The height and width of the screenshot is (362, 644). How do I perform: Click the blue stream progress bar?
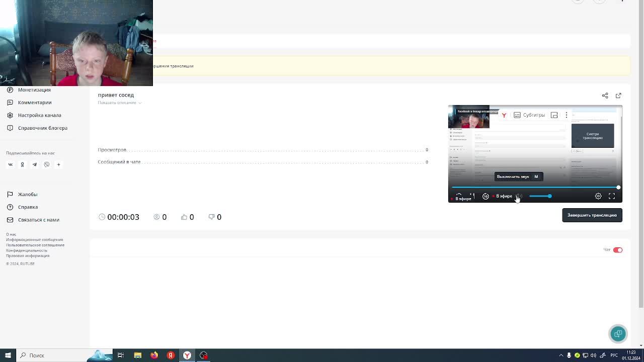point(535,188)
